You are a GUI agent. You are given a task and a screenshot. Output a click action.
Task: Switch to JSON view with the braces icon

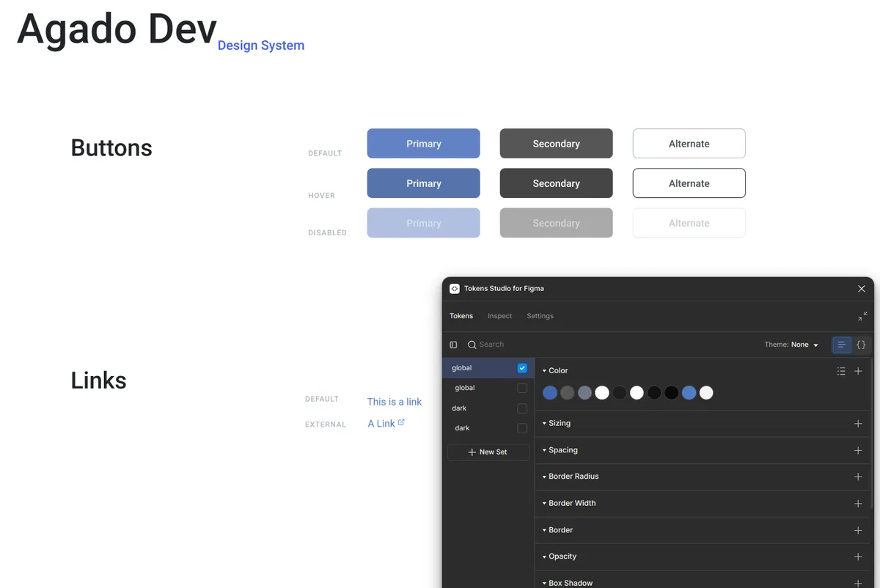(x=861, y=345)
